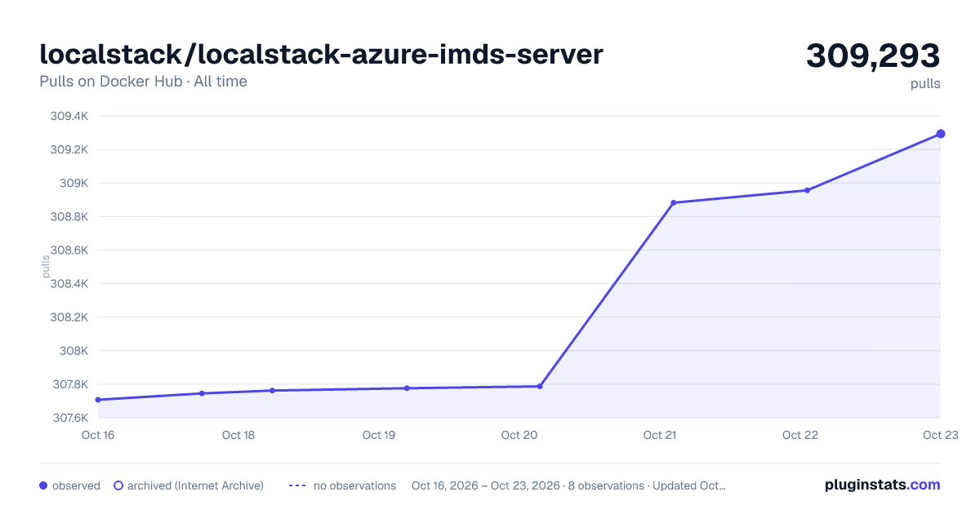Click the pluginstats.com link
Image resolution: width=980 pixels, height=514 pixels.
[x=882, y=485]
